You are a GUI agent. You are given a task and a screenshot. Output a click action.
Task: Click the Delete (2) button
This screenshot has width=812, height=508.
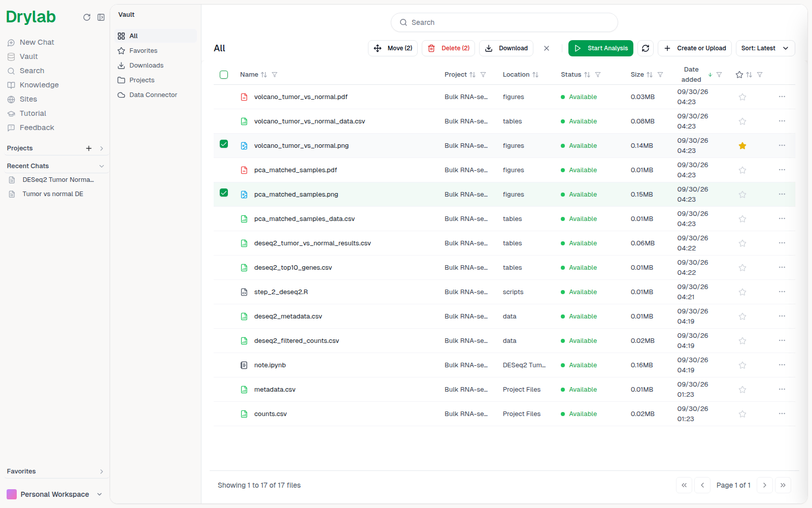pos(448,48)
